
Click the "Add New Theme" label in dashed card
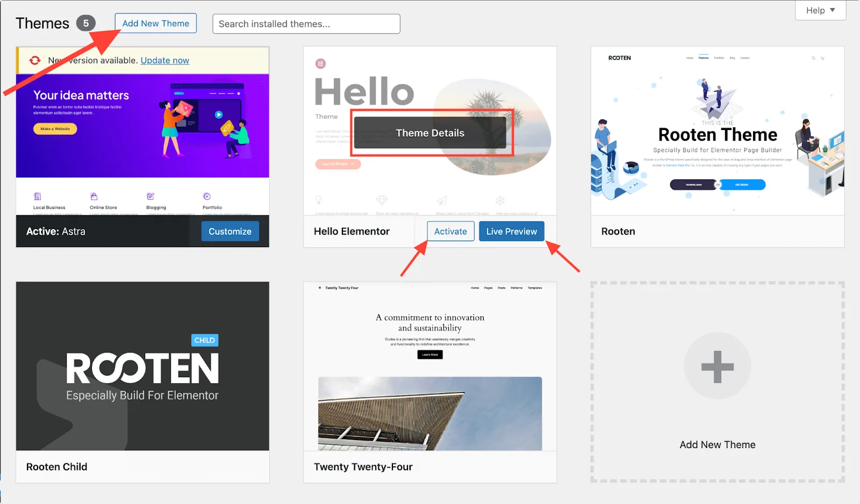[718, 445]
